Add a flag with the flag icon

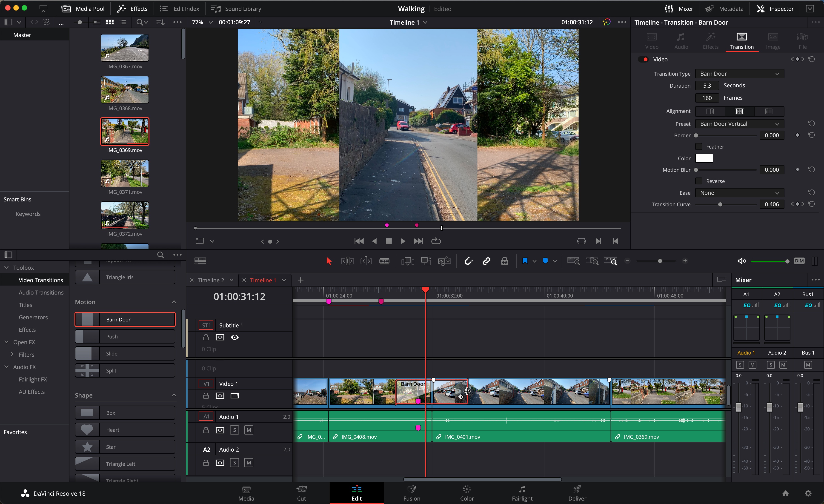(x=525, y=261)
